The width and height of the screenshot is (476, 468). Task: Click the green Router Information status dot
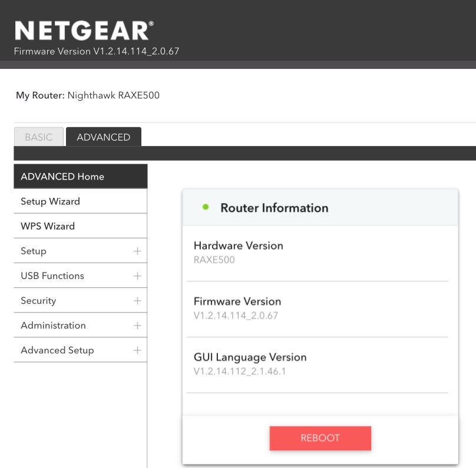click(x=206, y=207)
